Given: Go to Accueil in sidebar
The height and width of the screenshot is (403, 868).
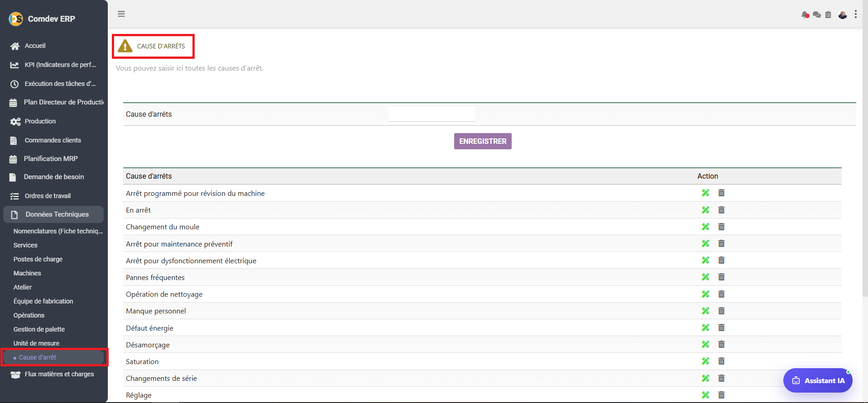Looking at the screenshot, I should [35, 46].
